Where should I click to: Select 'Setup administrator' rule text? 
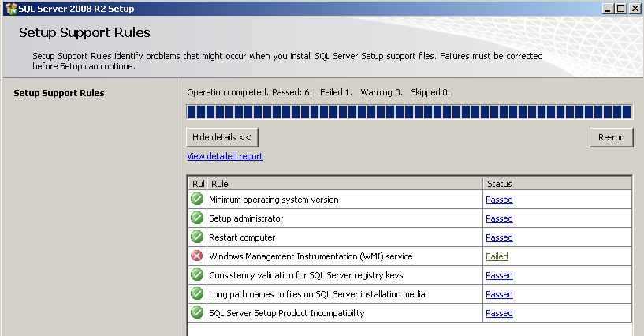(246, 218)
